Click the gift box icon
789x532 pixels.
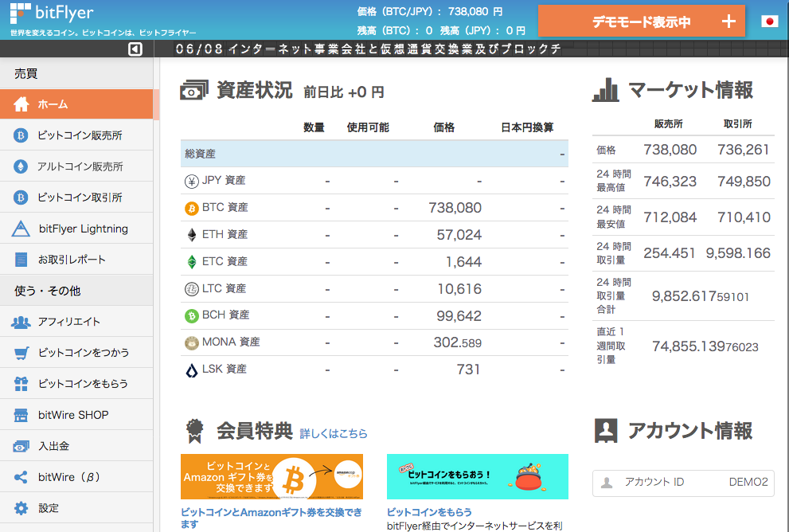coord(21,384)
